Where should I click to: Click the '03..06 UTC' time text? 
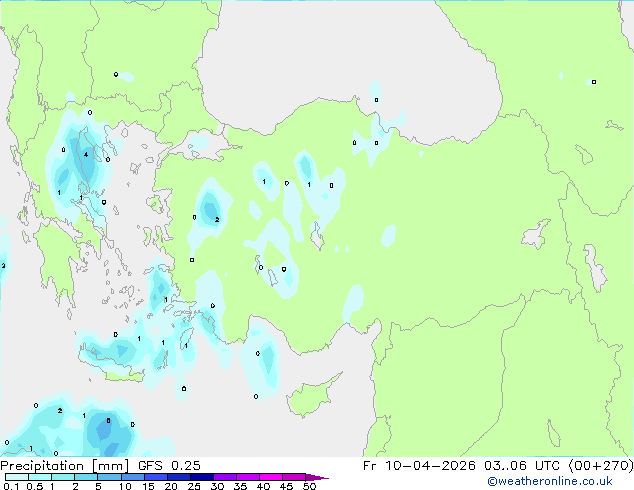tap(522, 466)
